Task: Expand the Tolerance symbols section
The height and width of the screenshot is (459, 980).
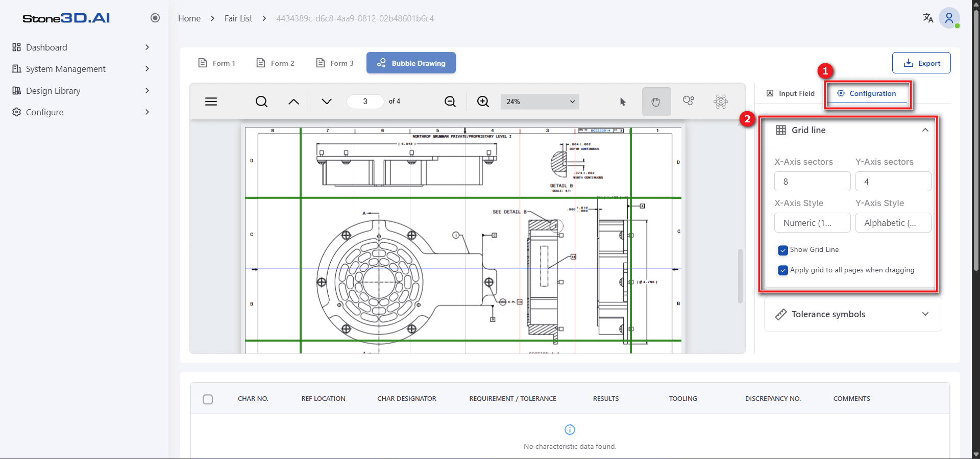Action: click(925, 314)
